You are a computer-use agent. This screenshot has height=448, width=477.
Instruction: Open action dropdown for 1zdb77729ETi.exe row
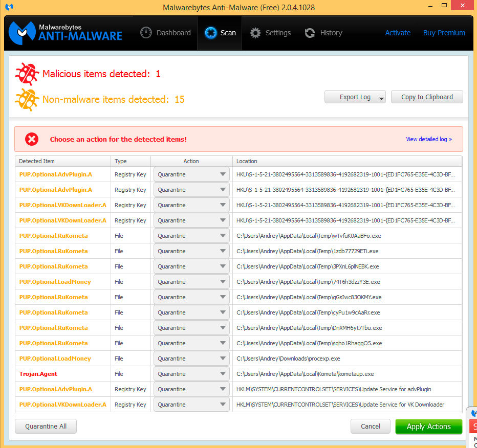click(x=191, y=251)
